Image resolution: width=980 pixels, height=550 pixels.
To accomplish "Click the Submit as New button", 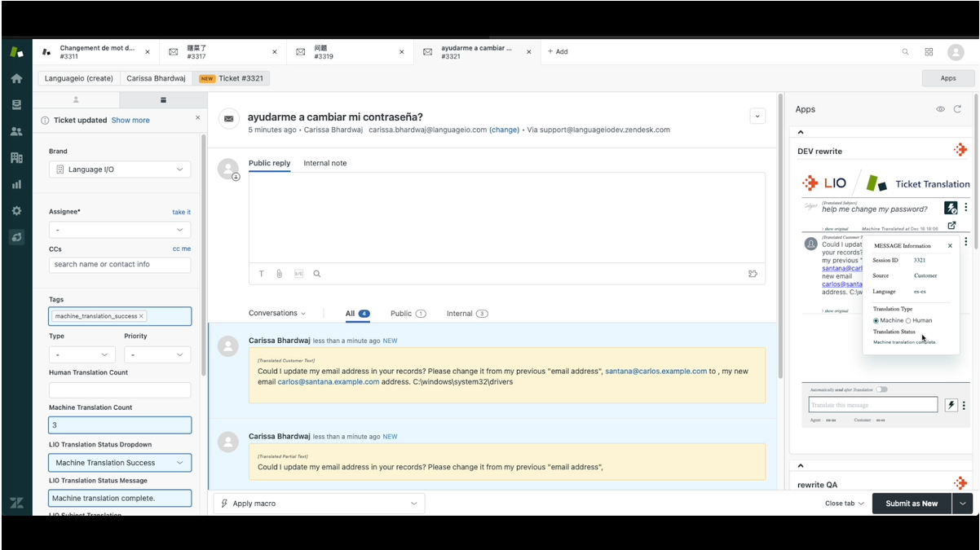I will click(x=912, y=504).
